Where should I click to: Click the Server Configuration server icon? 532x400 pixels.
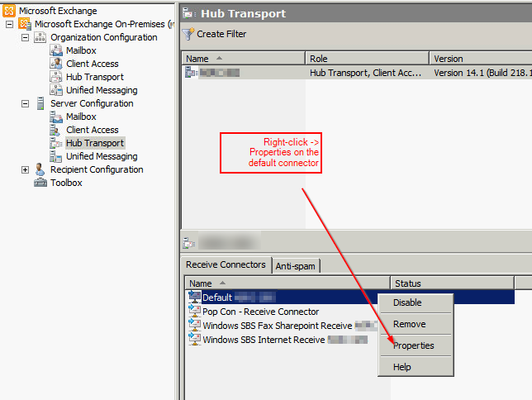(40, 103)
